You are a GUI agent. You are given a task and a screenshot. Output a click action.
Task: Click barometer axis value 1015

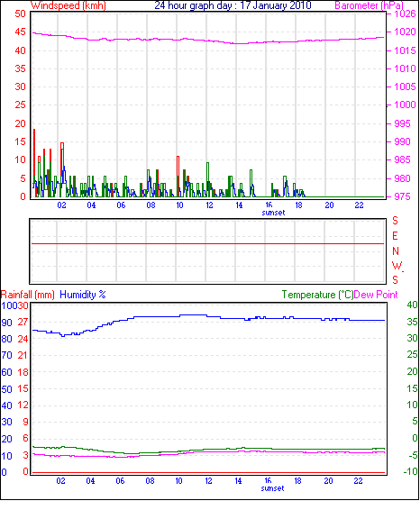405,50
